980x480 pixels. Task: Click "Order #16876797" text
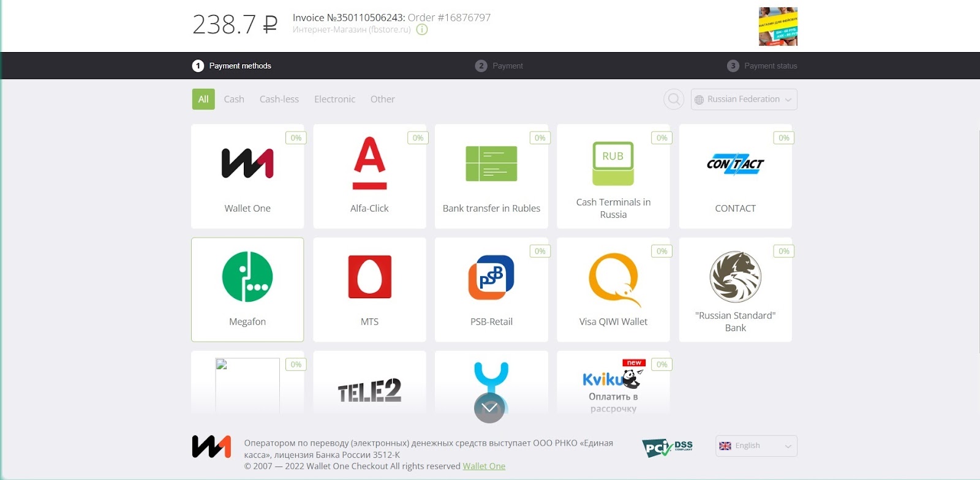(450, 18)
